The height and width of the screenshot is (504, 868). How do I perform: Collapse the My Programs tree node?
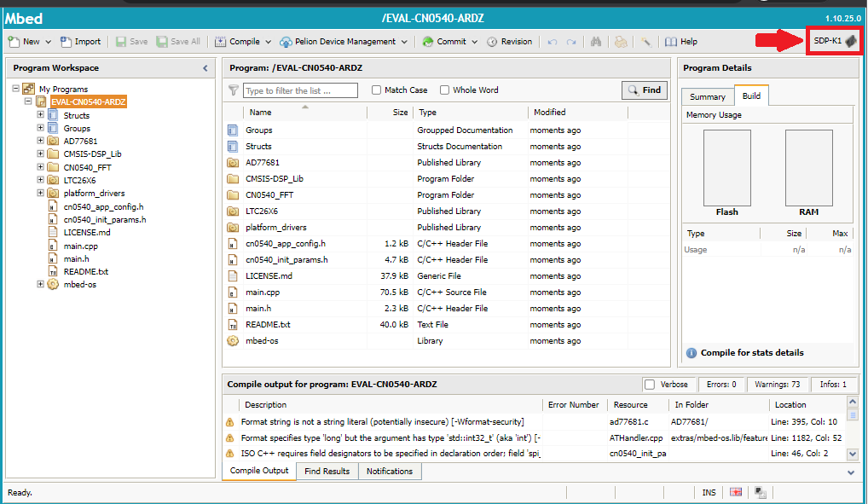tap(15, 89)
